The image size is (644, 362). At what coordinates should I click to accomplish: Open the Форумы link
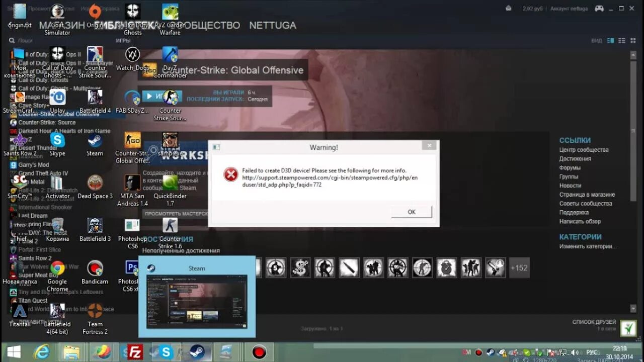tap(570, 168)
